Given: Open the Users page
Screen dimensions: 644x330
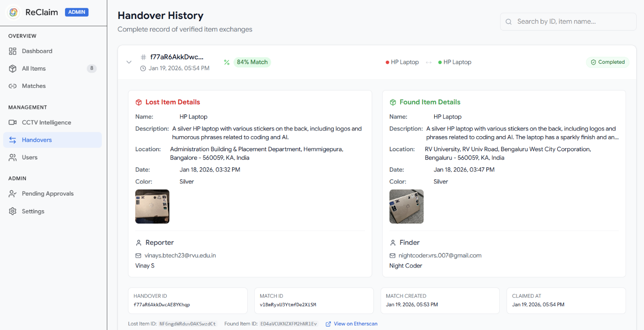Looking at the screenshot, I should tap(53, 158).
